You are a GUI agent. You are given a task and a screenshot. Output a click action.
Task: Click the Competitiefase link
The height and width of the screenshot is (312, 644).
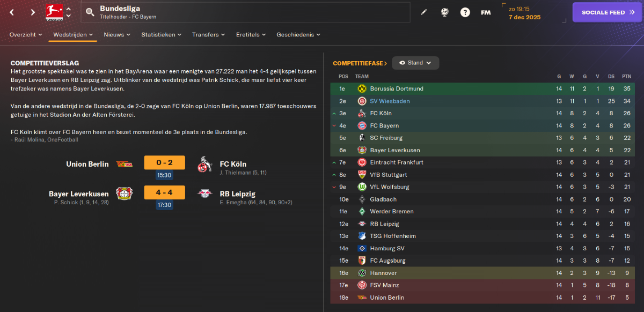pos(360,63)
